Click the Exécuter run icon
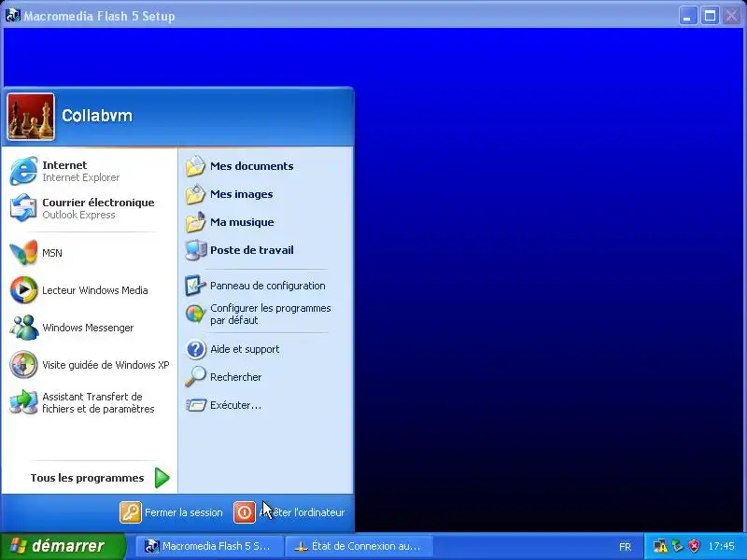Viewport: 747px width, 560px height. click(x=195, y=405)
